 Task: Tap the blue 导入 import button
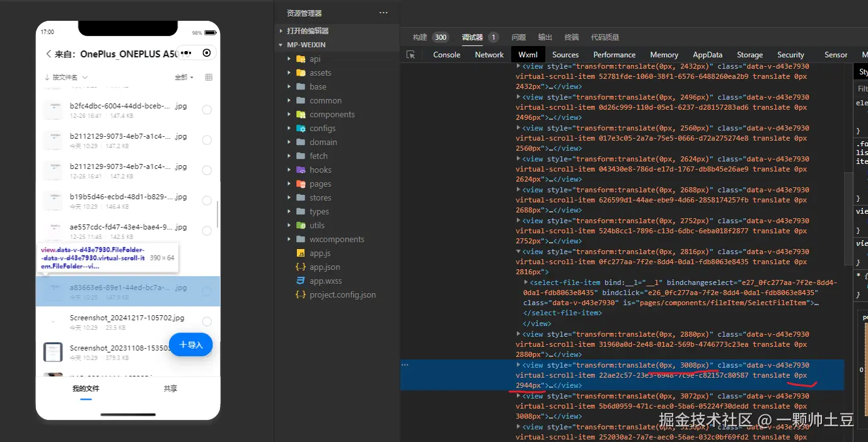pos(191,345)
